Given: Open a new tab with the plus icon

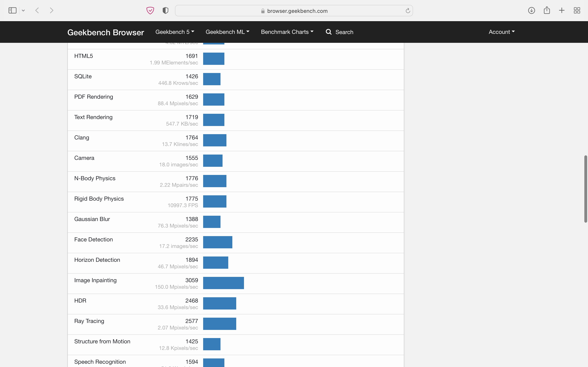Looking at the screenshot, I should coord(562,10).
